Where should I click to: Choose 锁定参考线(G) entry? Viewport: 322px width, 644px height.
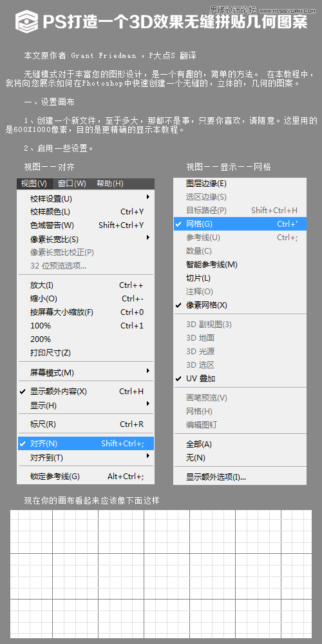pyautogui.click(x=86, y=477)
